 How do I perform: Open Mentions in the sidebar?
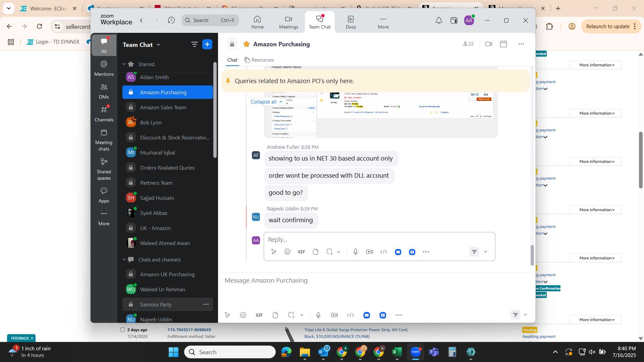coord(104,68)
